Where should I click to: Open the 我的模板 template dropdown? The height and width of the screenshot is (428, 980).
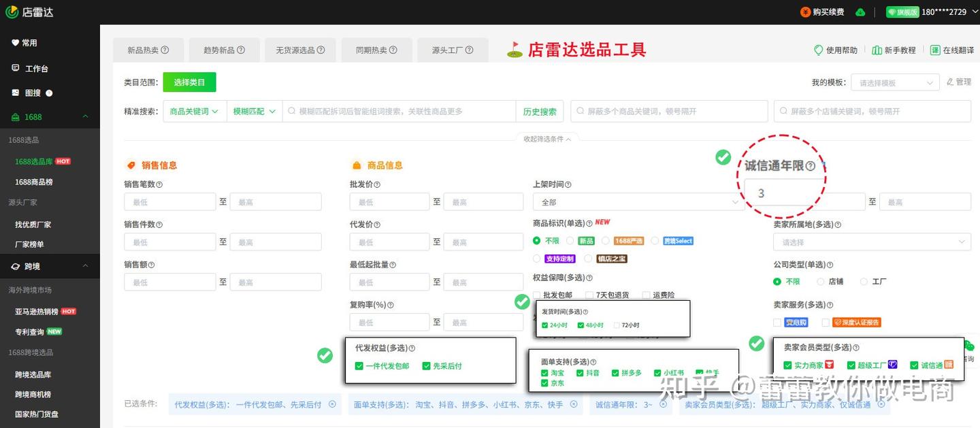coord(895,82)
